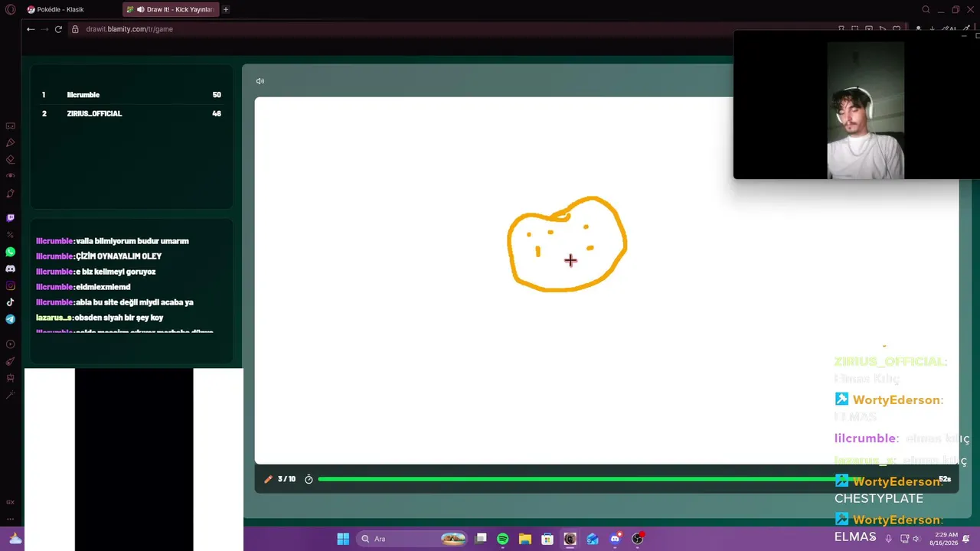Open the clock showing 2:29 AM
Viewport: 980px width, 551px height.
[946, 539]
